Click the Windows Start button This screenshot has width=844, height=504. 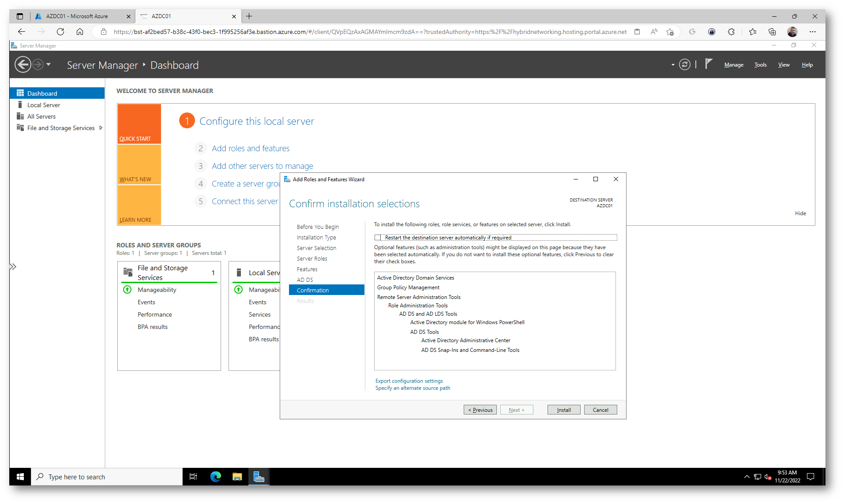coord(20,477)
